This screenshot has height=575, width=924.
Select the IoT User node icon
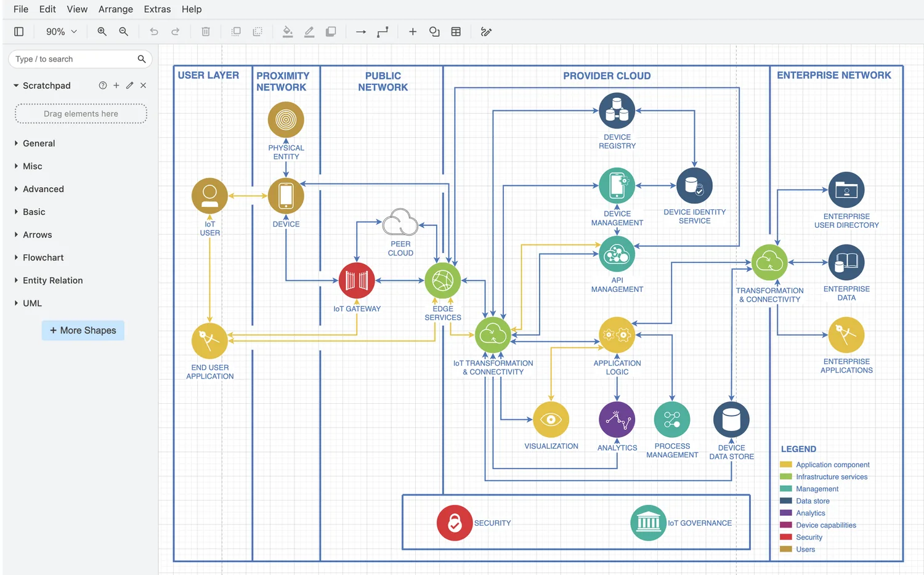(x=209, y=196)
